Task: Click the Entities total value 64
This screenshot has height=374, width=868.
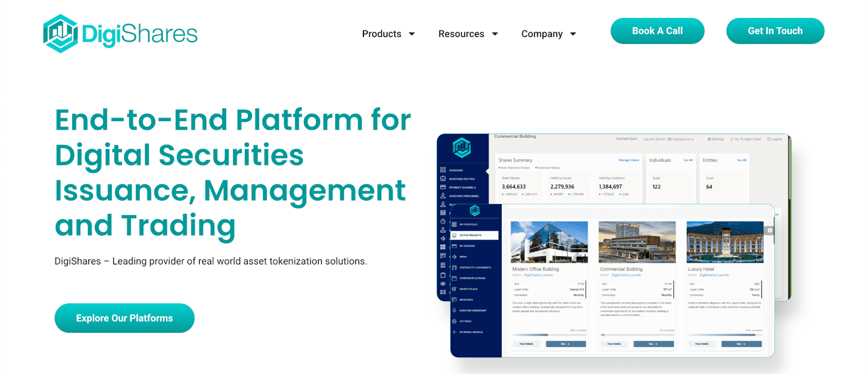Action: tap(709, 187)
